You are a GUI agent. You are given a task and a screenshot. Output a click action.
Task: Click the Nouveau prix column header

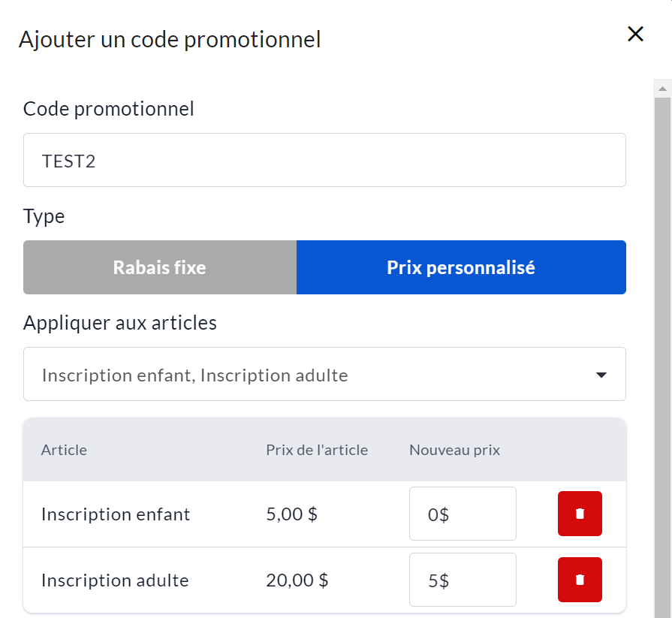pyautogui.click(x=454, y=450)
